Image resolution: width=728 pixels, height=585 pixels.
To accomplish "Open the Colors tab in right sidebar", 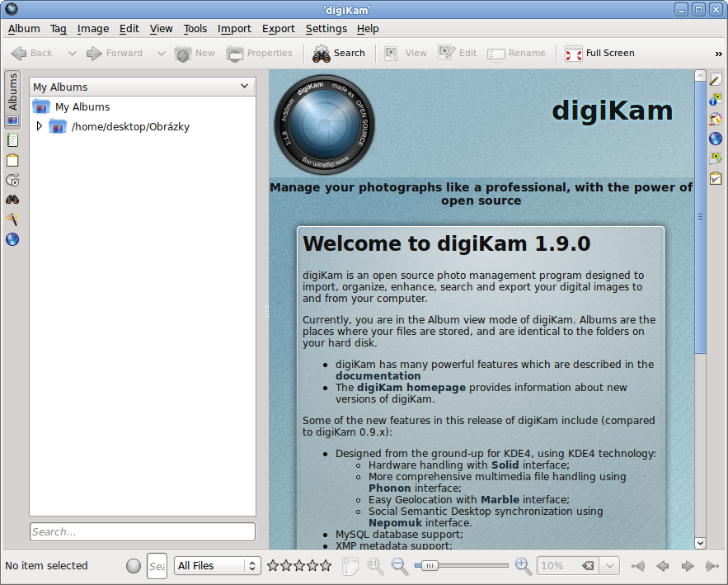I will coord(716,119).
